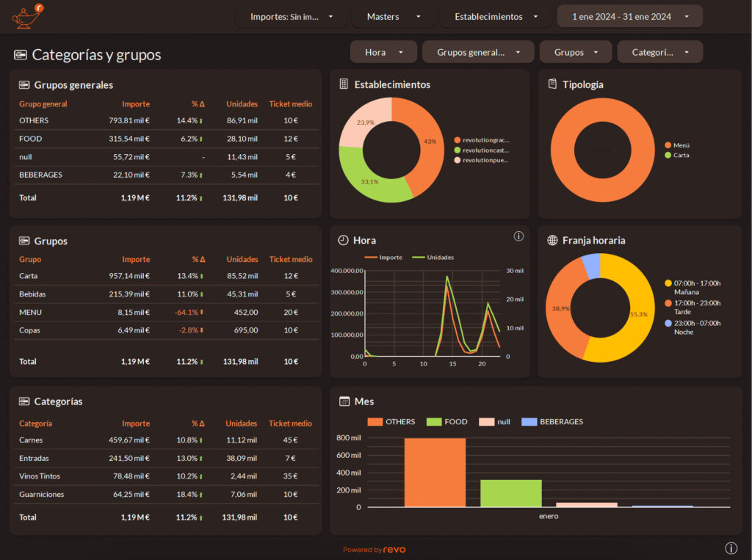752x560 pixels.
Task: Click the Categorías y grupos page title icon
Action: (20, 54)
